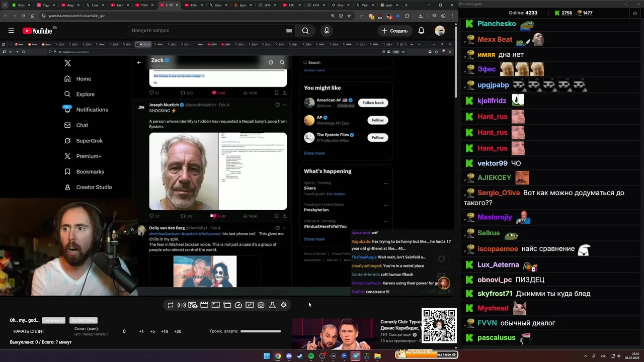
Task: Open the 'Создать' create menu
Action: [394, 31]
